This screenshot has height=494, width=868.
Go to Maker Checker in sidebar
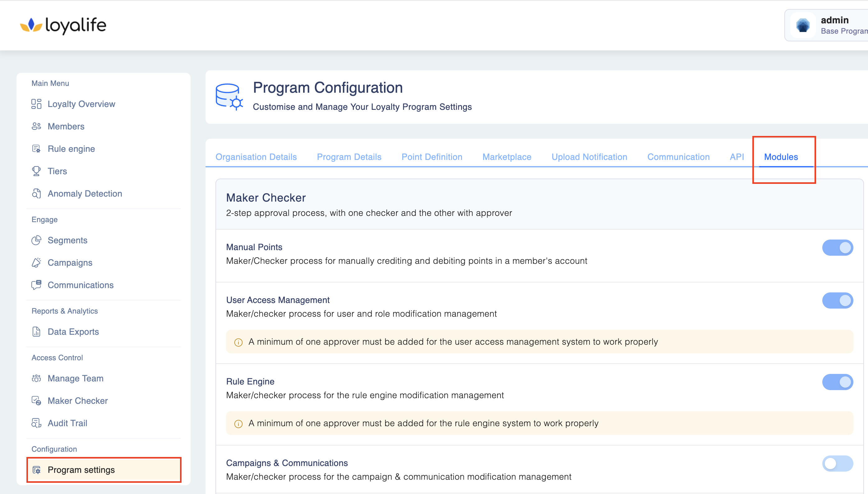click(78, 401)
